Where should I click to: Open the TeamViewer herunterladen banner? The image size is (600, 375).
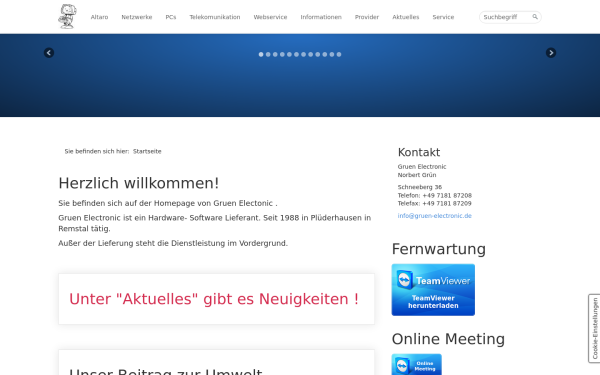(x=433, y=290)
